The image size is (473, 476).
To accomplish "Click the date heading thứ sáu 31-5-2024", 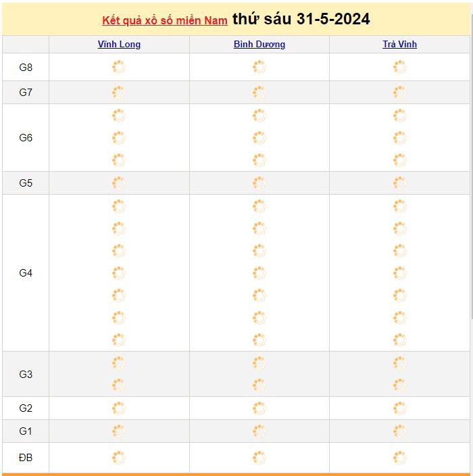I will [x=301, y=19].
